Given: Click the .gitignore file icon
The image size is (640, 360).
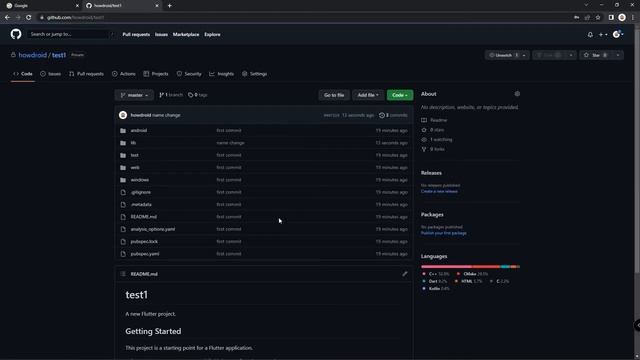Looking at the screenshot, I should [x=123, y=192].
